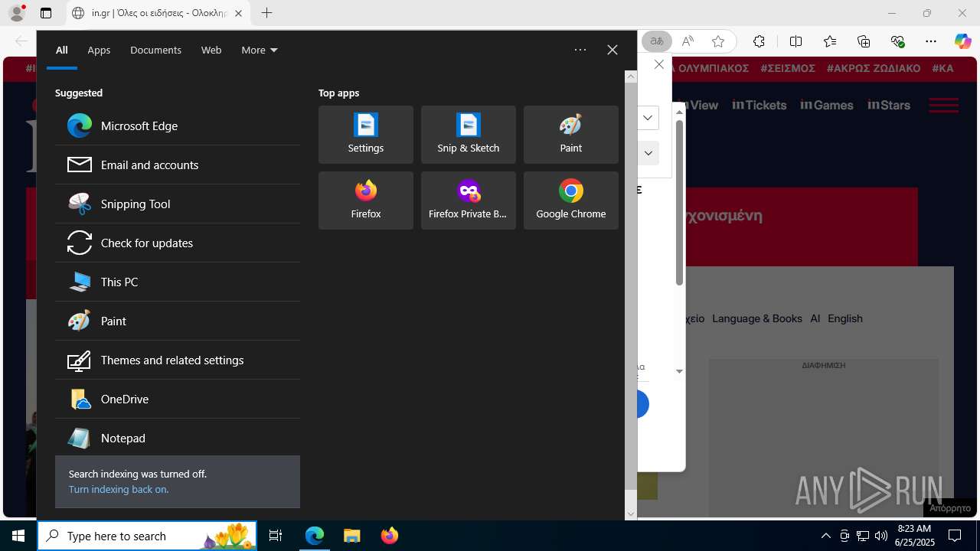
Task: Select Check for updates
Action: [x=178, y=243]
